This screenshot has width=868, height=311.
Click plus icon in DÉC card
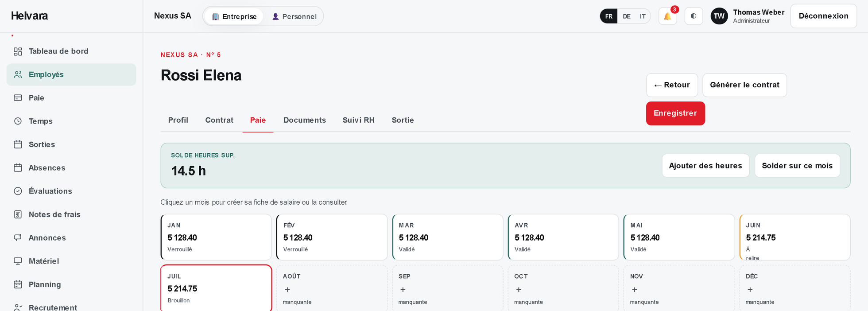tap(750, 290)
